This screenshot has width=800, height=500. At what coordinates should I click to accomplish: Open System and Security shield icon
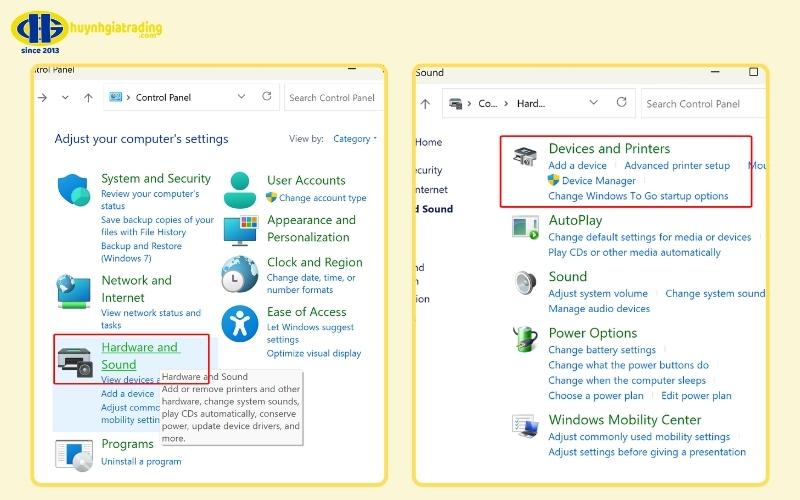coord(73,190)
